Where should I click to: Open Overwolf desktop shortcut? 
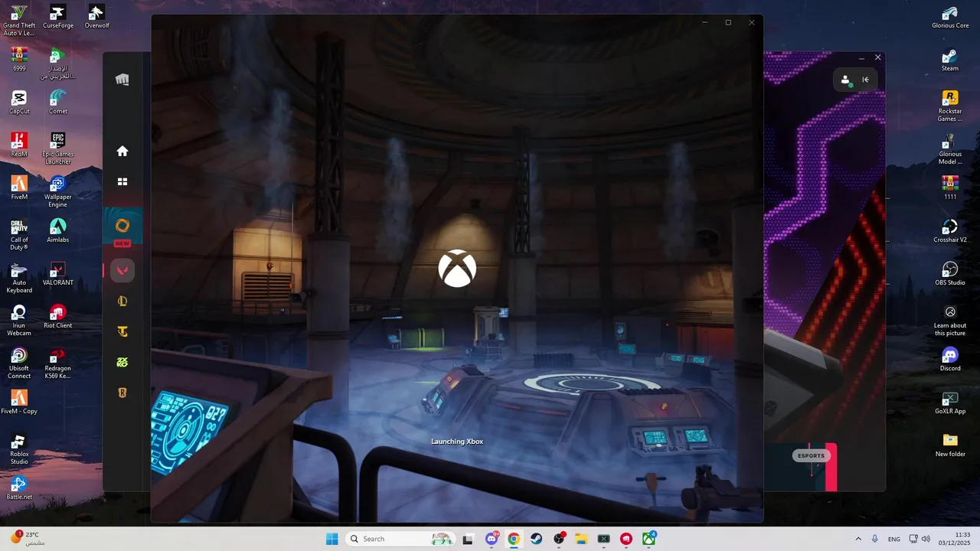pos(96,17)
